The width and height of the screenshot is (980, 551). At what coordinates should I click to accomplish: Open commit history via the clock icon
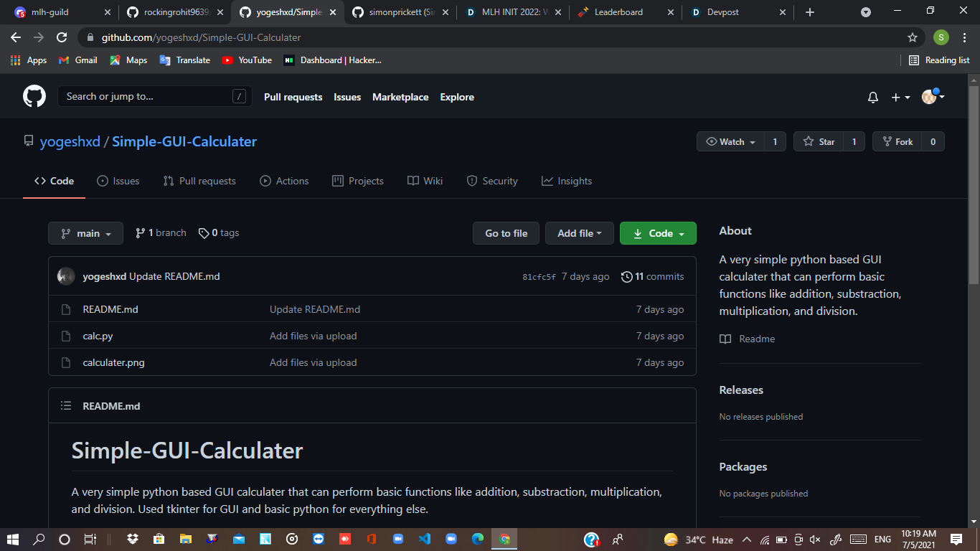626,276
